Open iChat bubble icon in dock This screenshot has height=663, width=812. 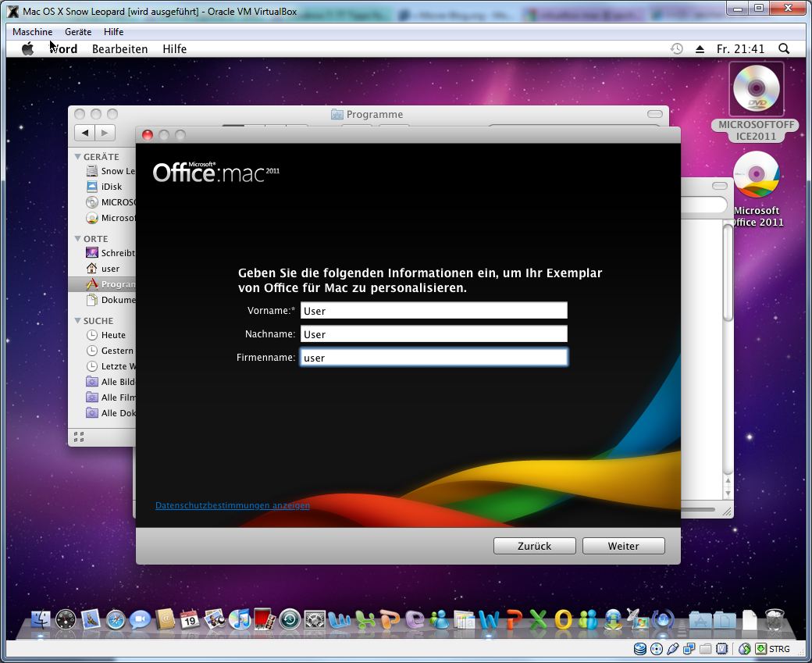point(140,619)
